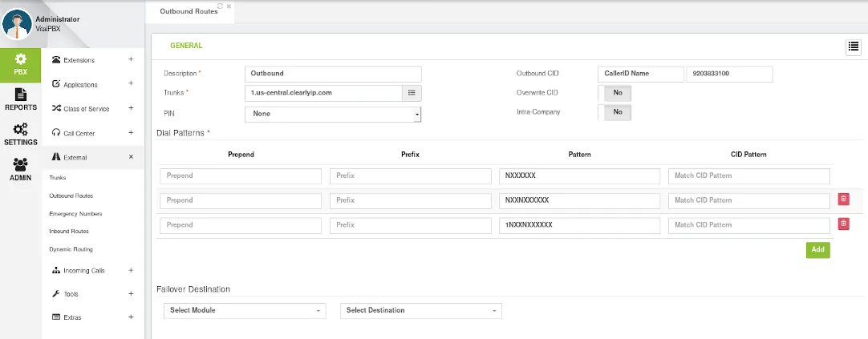This screenshot has height=339, width=868.
Task: Switch to the Outbound Routes tab
Action: (x=189, y=11)
